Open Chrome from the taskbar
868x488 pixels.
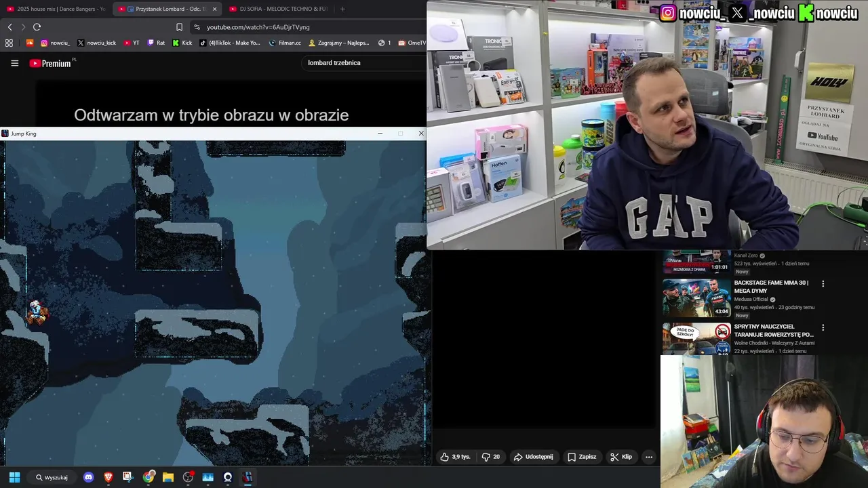pyautogui.click(x=149, y=477)
